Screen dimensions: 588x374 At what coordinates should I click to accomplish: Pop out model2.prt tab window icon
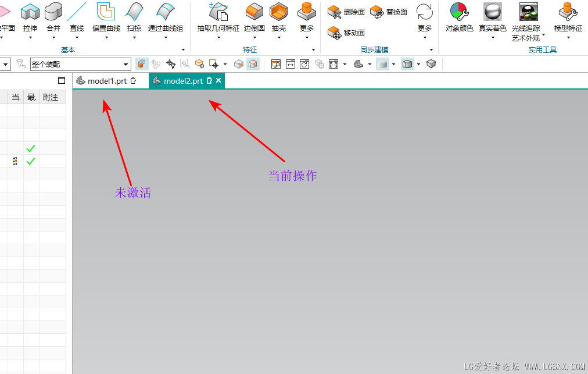(210, 81)
